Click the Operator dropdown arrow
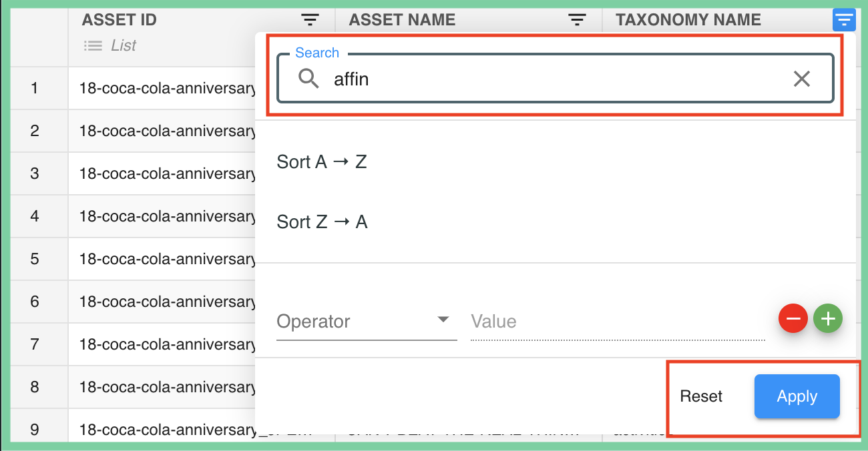This screenshot has width=868, height=451. point(443,320)
